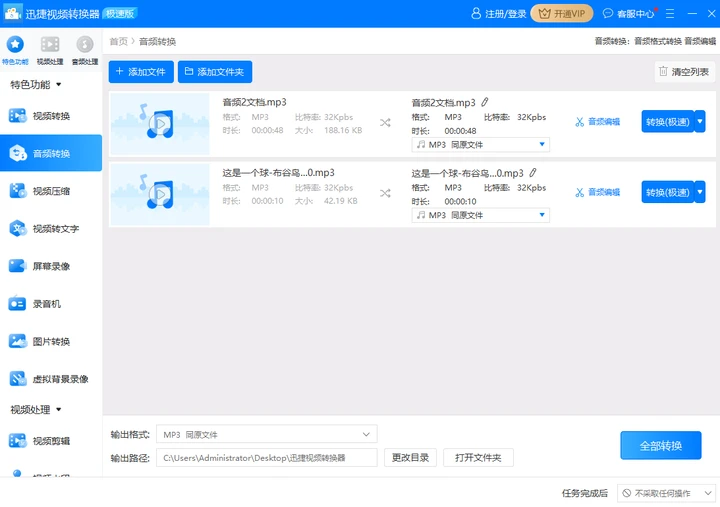
Task: Click the shuffle arrows icon for 音频2文档.mp3
Action: (385, 123)
